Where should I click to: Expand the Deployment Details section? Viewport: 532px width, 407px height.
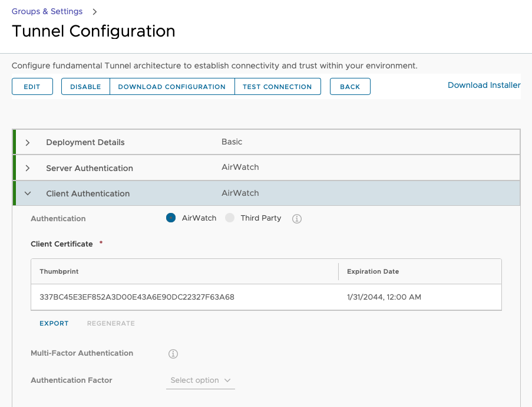pos(28,143)
